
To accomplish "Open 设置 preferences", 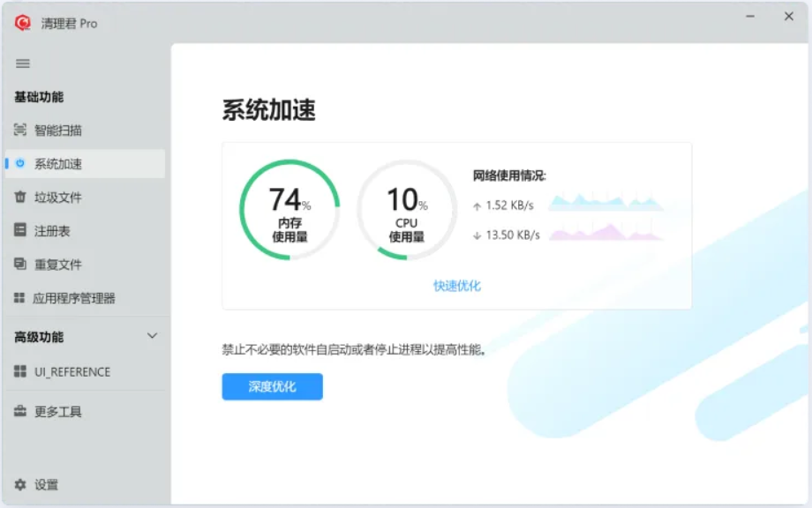I will 85,485.
